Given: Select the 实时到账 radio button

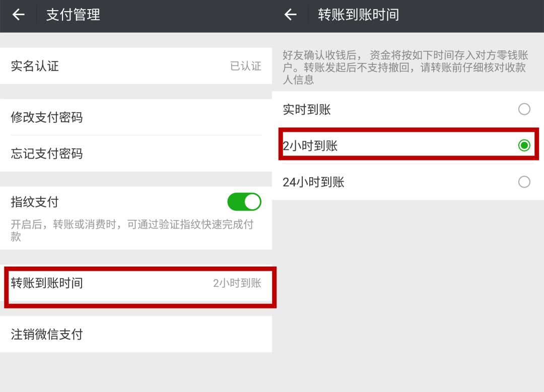Looking at the screenshot, I should click(524, 109).
